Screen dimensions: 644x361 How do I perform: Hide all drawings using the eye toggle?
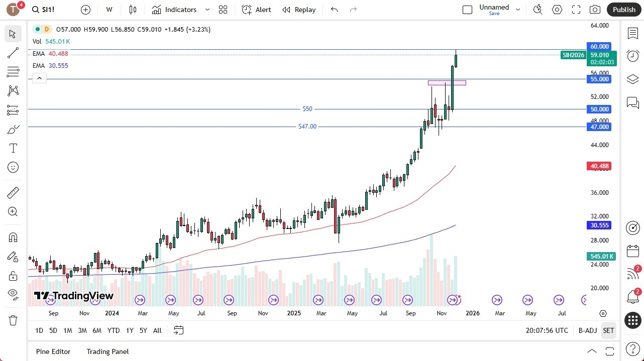[13, 295]
